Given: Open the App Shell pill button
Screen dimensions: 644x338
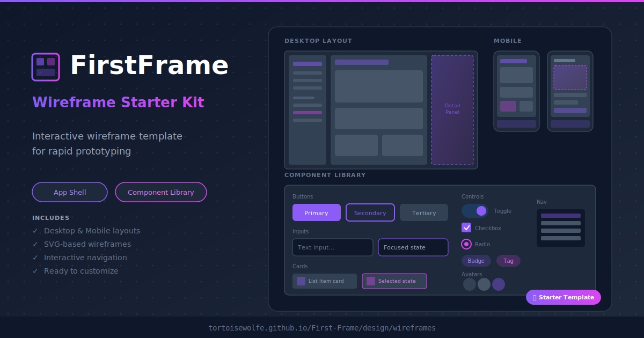Looking at the screenshot, I should pyautogui.click(x=70, y=192).
